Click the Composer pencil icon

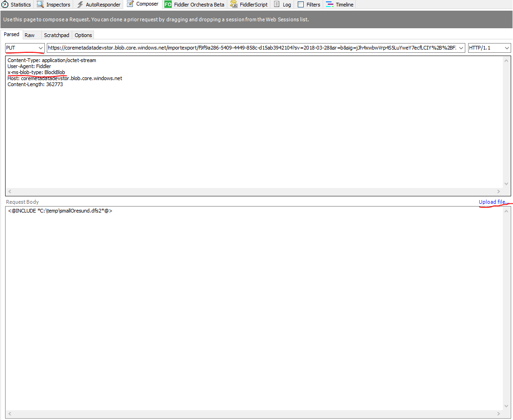point(130,4)
